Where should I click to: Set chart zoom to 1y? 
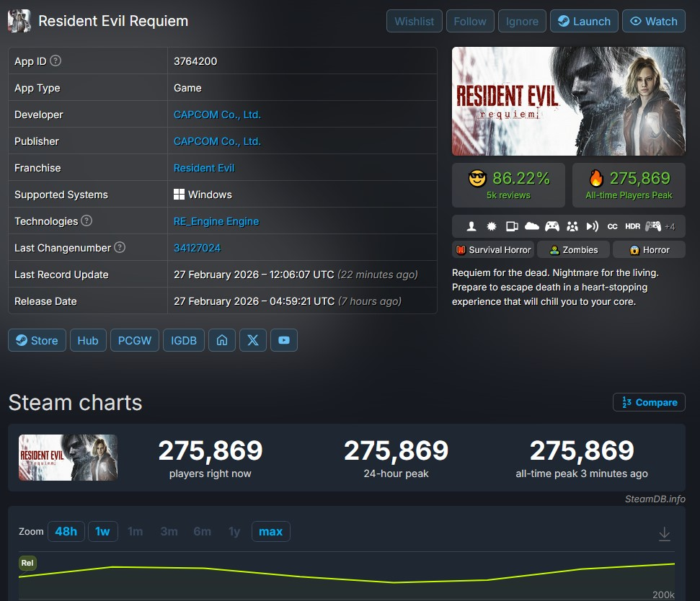pos(234,531)
